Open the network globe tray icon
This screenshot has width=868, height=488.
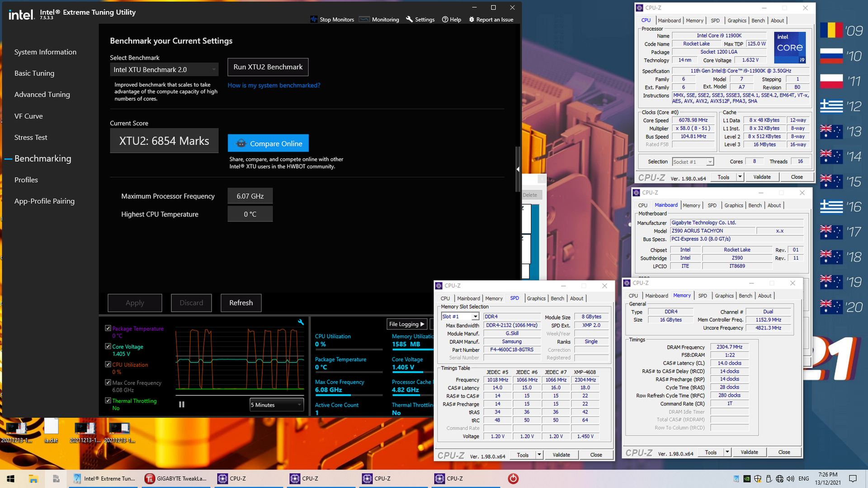pyautogui.click(x=779, y=479)
